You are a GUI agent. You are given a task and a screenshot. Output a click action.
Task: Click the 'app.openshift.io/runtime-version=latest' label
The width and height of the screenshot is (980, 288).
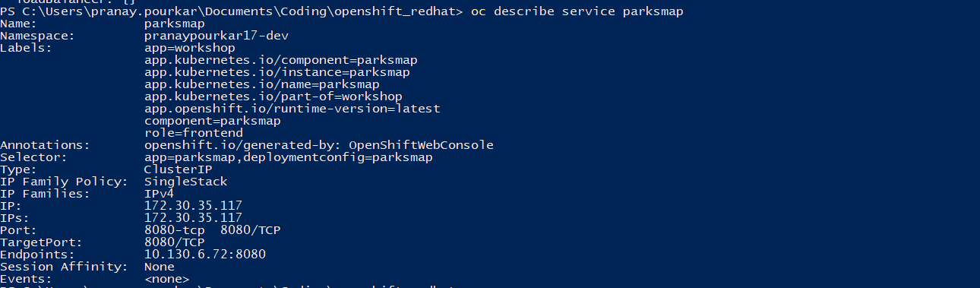(x=292, y=109)
